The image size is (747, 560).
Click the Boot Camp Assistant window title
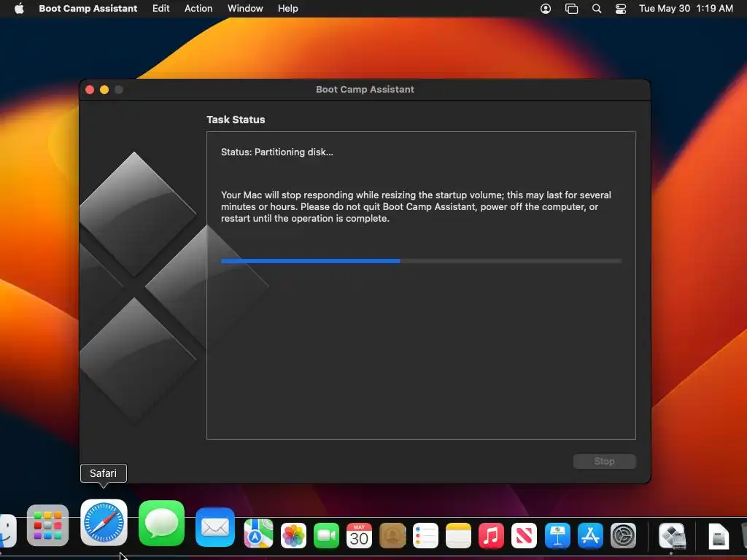click(x=365, y=89)
